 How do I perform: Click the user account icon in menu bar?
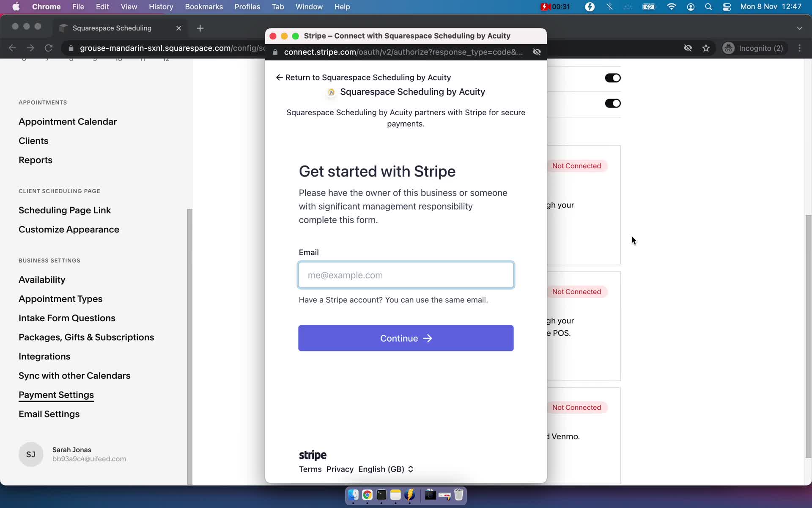[691, 7]
